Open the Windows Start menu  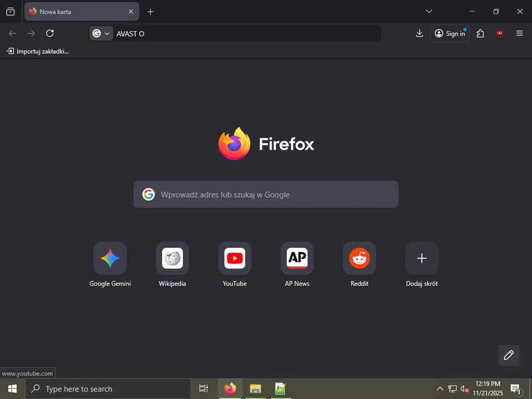coord(12,389)
